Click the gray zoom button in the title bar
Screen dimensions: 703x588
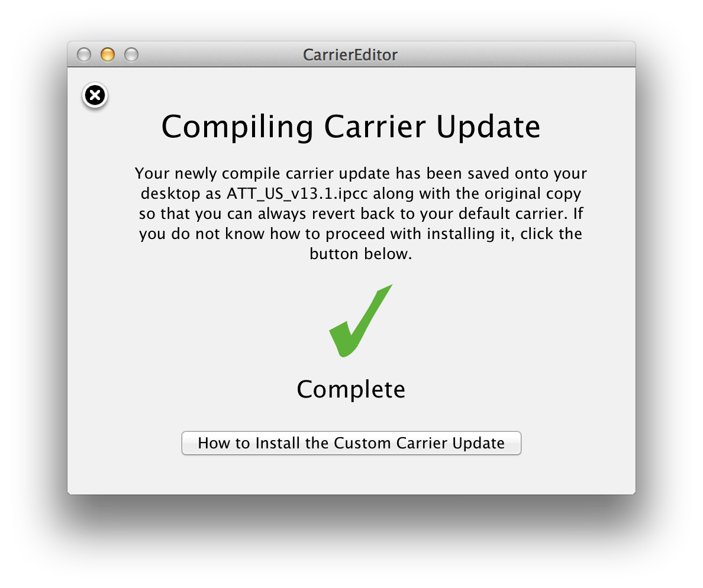click(x=131, y=54)
